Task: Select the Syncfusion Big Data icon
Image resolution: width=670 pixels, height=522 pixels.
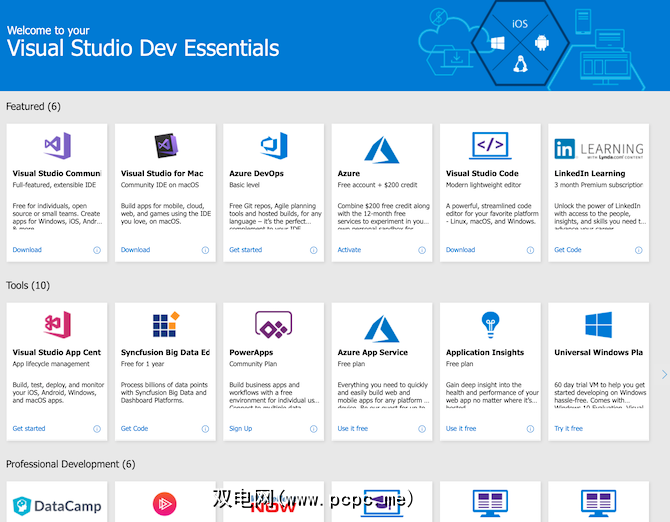Action: pyautogui.click(x=165, y=325)
